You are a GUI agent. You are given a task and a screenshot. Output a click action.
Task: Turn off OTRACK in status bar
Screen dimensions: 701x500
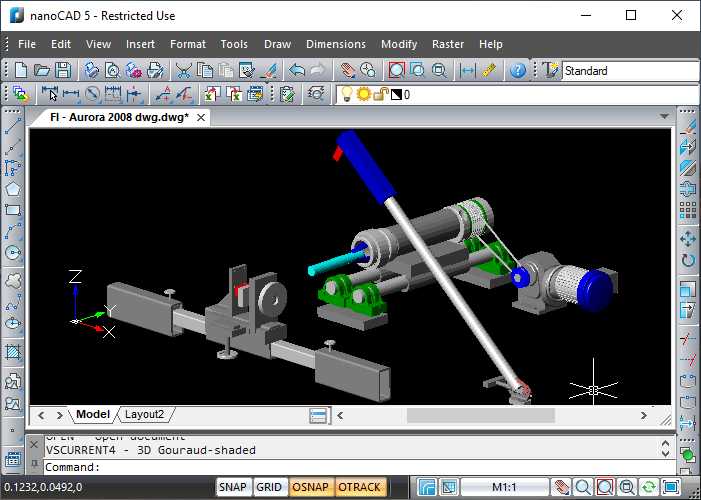(359, 487)
